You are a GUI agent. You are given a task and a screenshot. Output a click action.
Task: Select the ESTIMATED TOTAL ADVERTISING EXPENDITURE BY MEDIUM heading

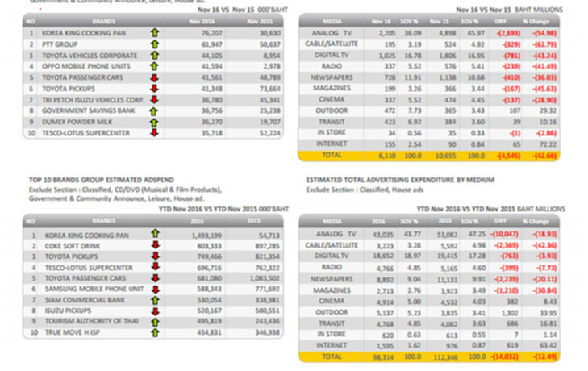[x=400, y=180]
